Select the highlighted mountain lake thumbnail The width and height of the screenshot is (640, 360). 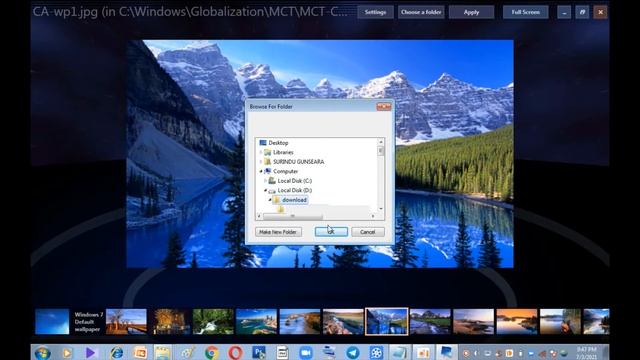387,322
